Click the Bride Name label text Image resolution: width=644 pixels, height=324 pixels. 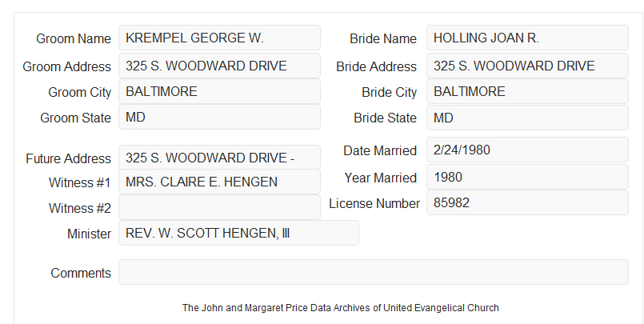pyautogui.click(x=383, y=38)
